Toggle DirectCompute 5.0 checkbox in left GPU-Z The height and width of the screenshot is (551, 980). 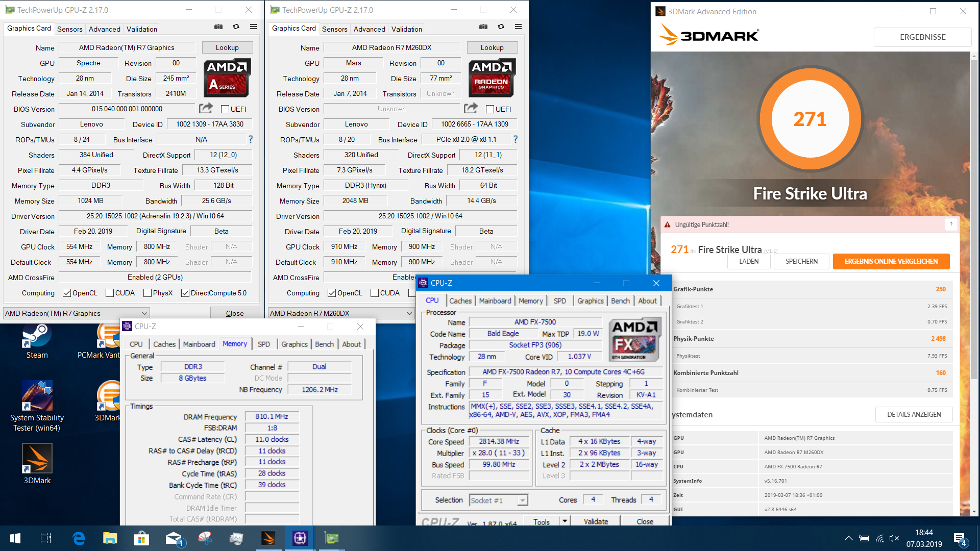(185, 293)
